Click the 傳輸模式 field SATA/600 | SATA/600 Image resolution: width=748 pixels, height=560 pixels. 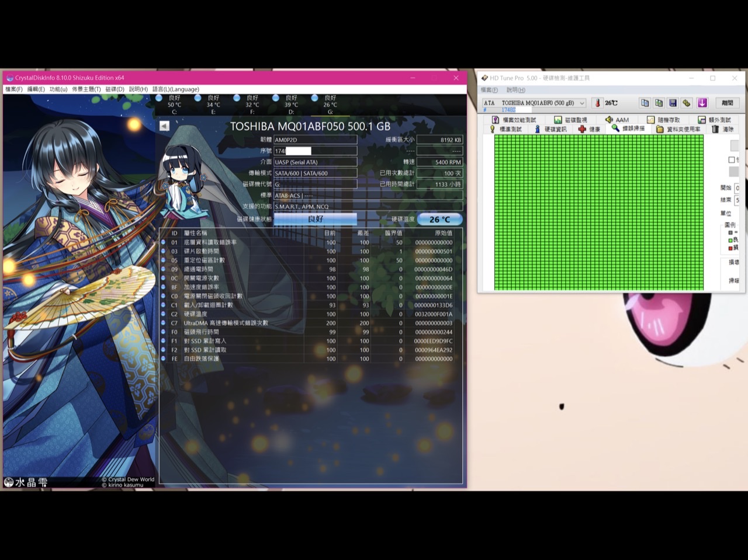[315, 173]
